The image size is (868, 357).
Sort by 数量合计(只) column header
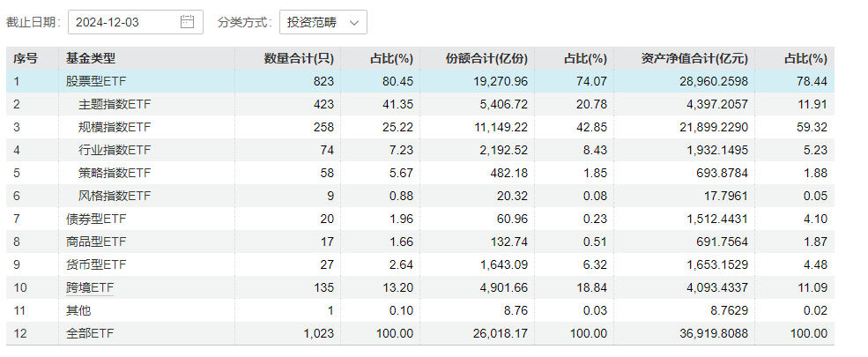tap(299, 59)
